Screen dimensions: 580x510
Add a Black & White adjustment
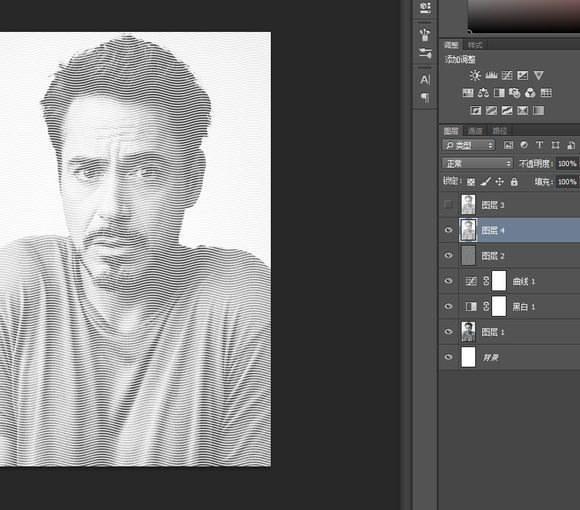tap(499, 93)
